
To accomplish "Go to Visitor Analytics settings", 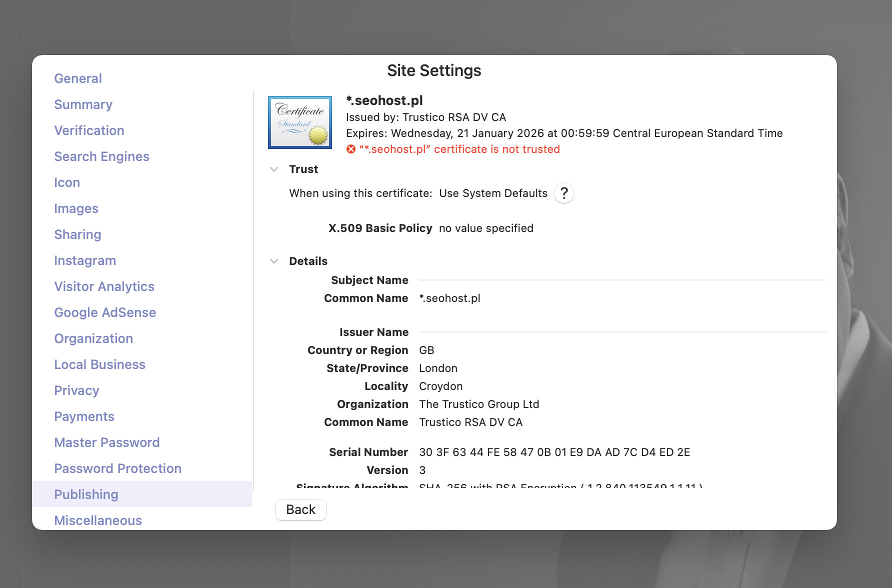I will tap(104, 286).
